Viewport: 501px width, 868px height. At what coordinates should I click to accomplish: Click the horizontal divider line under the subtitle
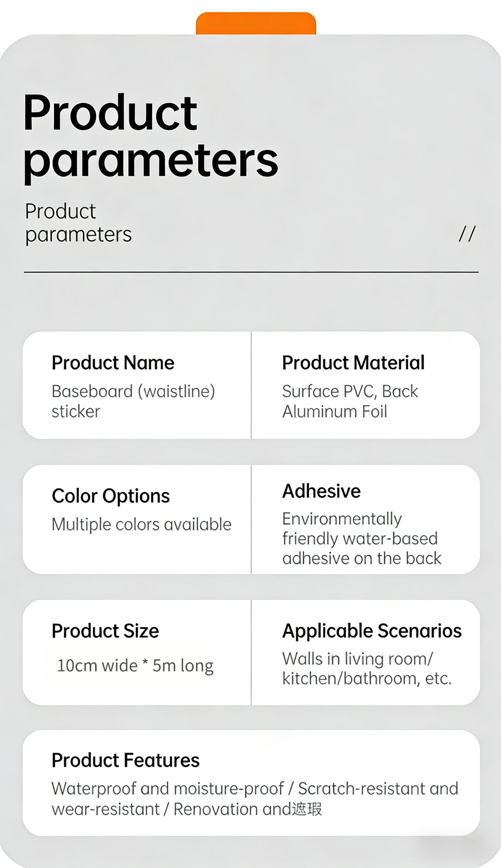(251, 272)
